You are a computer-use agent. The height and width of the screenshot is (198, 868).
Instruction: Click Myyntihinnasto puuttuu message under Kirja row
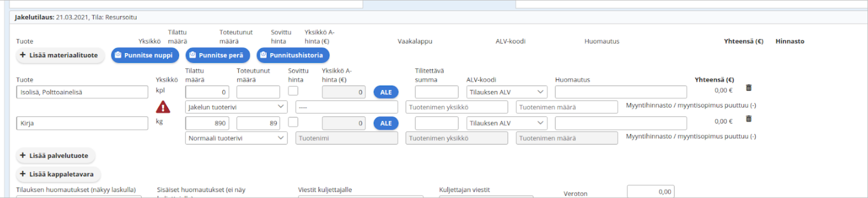[x=691, y=136]
